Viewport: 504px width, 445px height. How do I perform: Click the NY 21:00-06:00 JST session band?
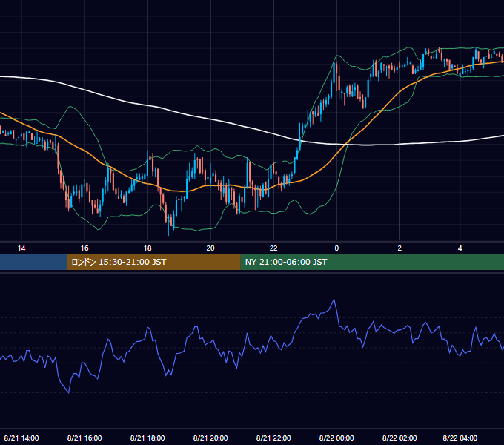(372, 262)
